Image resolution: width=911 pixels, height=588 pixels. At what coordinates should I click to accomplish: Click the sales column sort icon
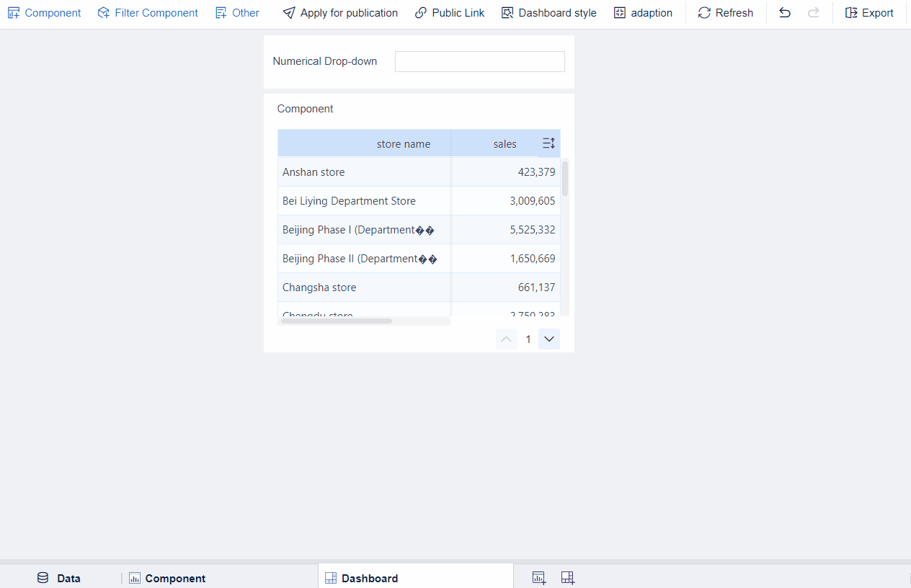pos(548,143)
